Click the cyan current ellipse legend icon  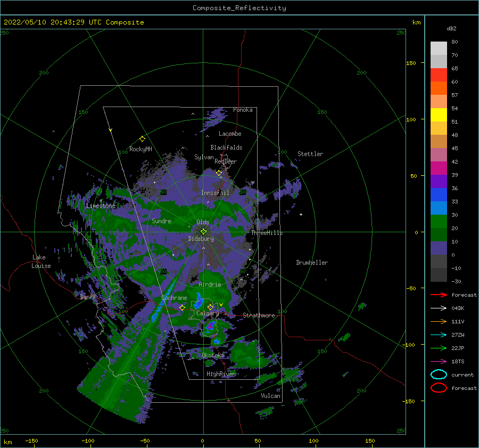[439, 374]
